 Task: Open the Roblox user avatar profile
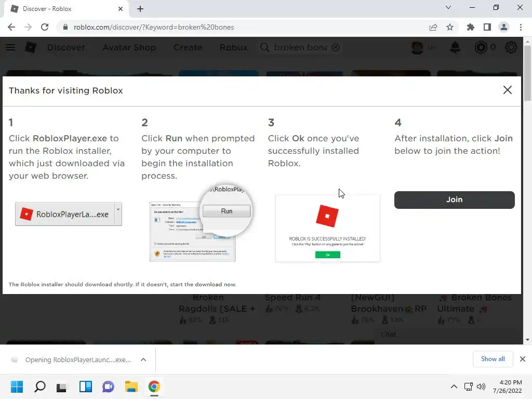(x=417, y=47)
